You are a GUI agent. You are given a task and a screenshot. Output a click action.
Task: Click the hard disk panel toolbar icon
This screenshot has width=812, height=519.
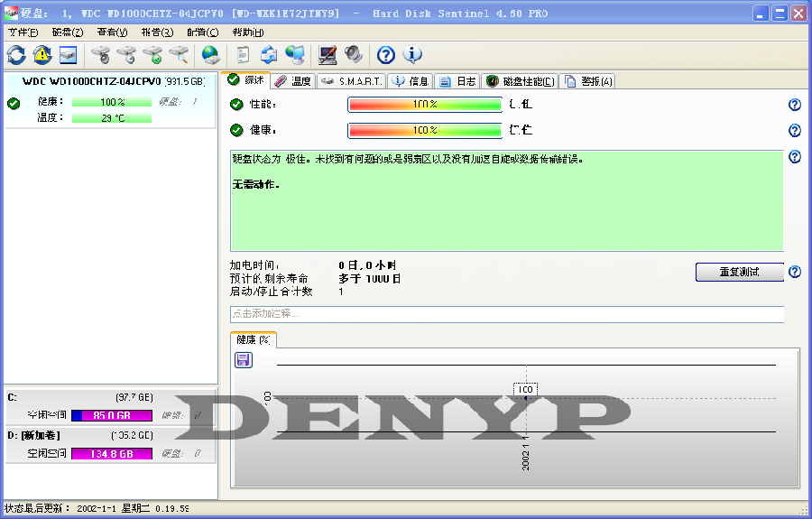point(68,54)
